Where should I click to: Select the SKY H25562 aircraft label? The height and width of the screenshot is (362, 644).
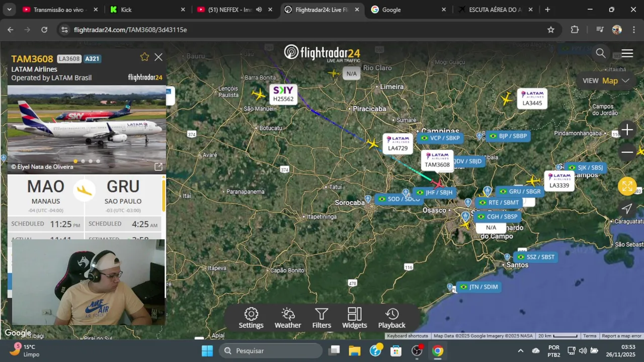283,95
